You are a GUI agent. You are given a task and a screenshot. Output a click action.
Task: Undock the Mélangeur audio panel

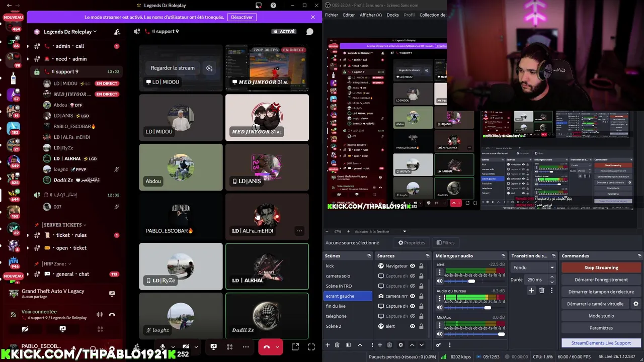point(503,256)
